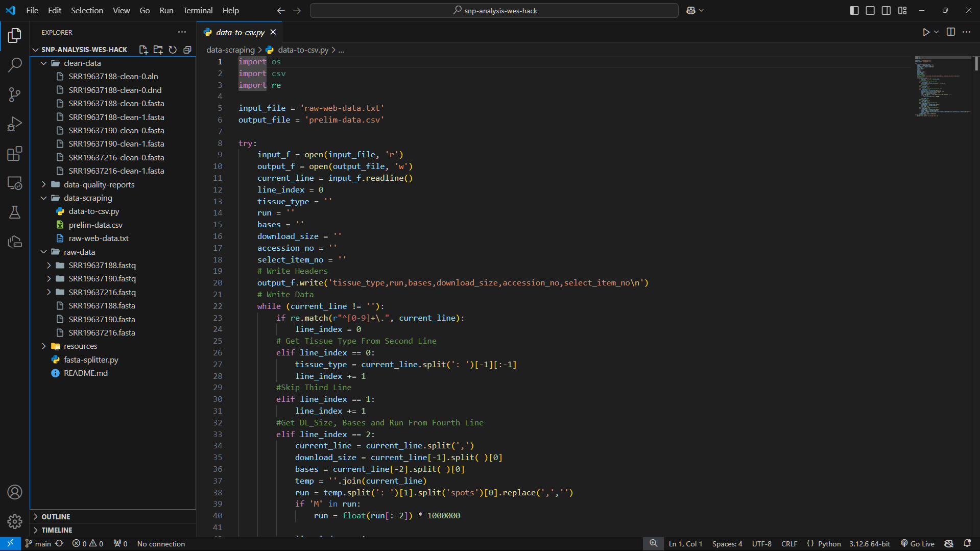The width and height of the screenshot is (980, 551).
Task: Expand the data-quality-reports folder
Action: coord(99,184)
